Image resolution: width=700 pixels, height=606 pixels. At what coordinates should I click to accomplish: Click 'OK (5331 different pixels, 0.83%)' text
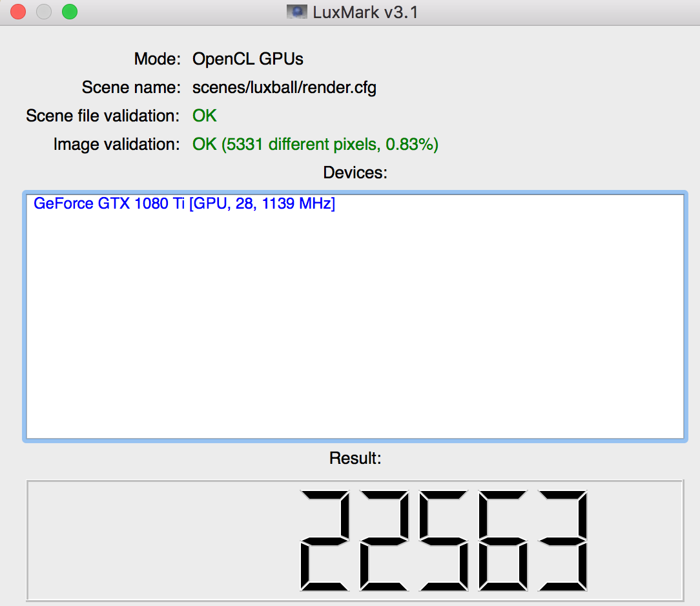(315, 144)
